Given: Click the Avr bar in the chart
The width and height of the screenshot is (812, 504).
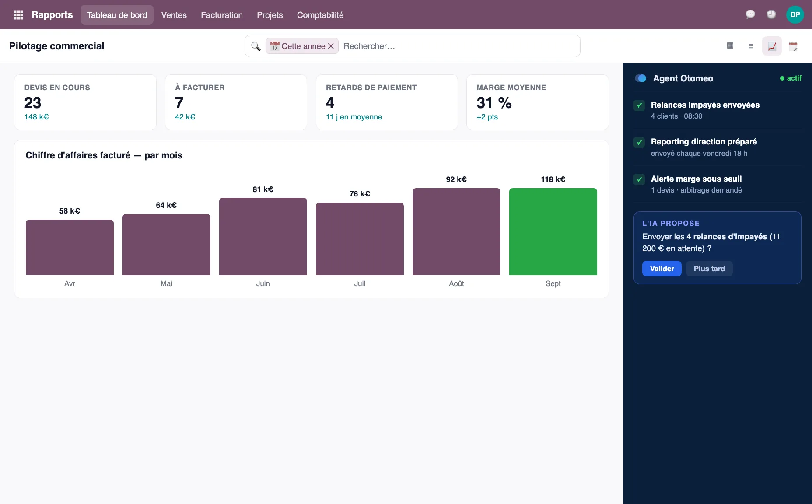Looking at the screenshot, I should point(70,247).
